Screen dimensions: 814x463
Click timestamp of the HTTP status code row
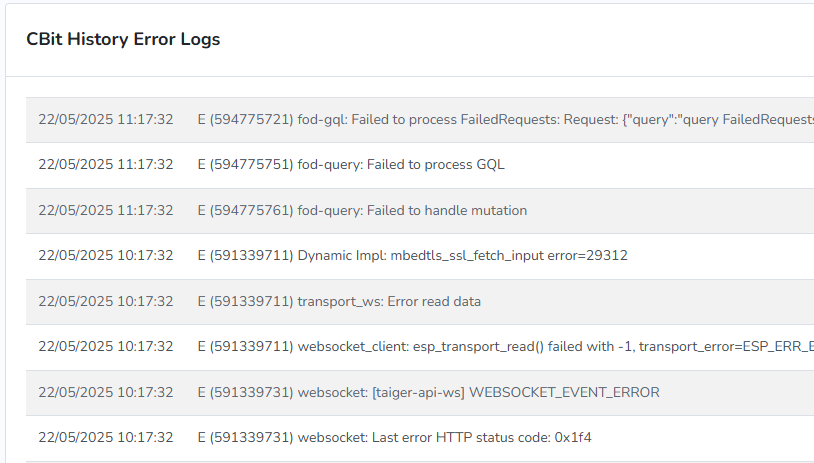pos(106,437)
